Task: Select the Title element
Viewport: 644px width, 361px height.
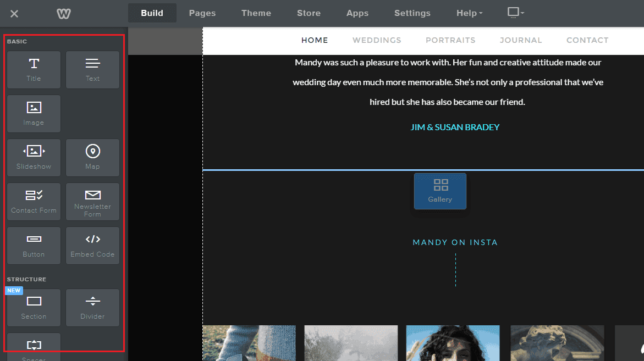Action: point(34,70)
